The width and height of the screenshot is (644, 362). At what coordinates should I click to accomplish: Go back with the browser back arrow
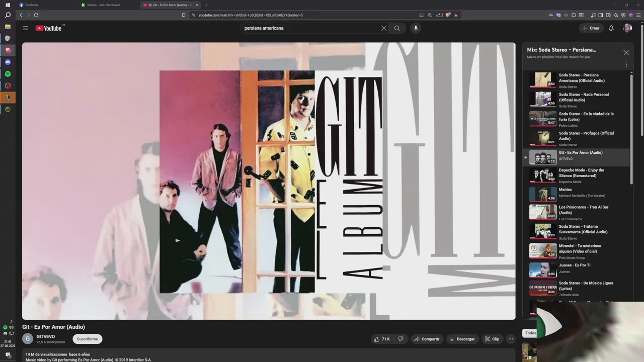21,15
